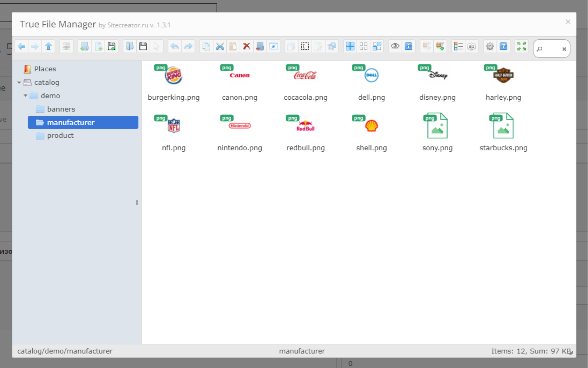Select shell.png file thumbnail
Image resolution: width=588 pixels, height=368 pixels.
pos(372,126)
